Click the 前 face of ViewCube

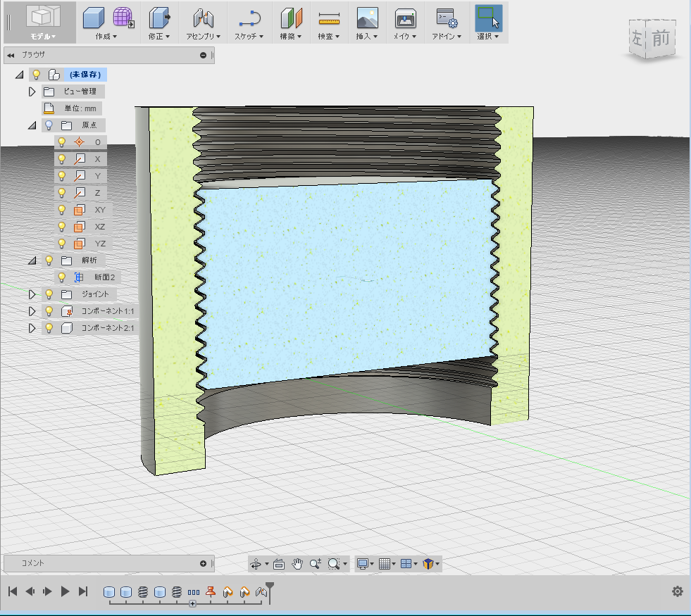tap(661, 39)
